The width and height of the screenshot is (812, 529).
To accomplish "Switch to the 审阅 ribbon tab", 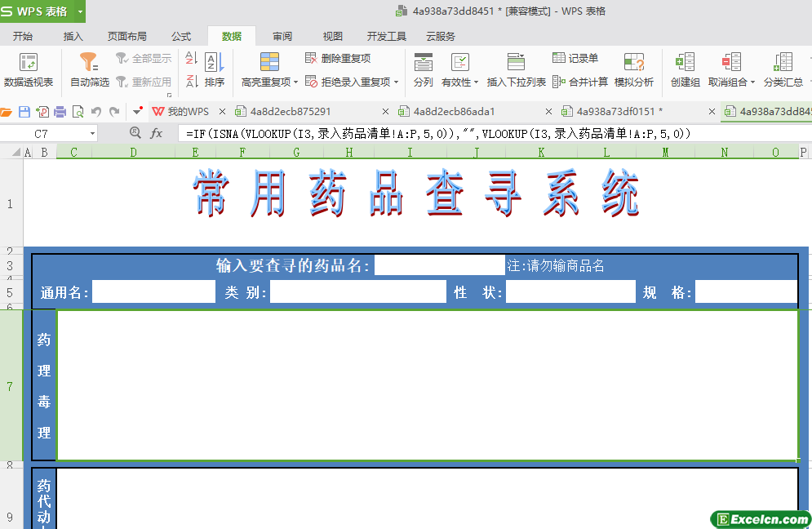I will (282, 36).
